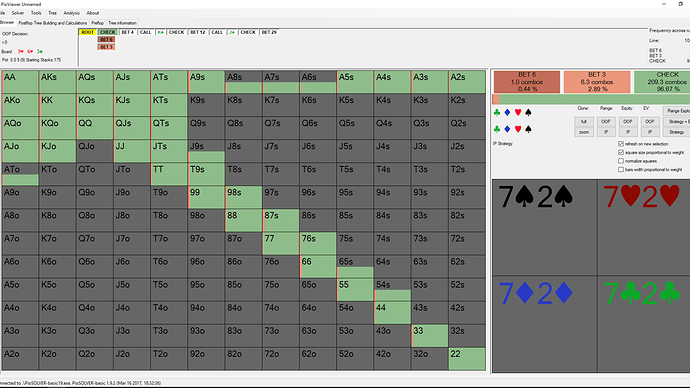Viewport: 690px width, 388px height.
Task: Click the green club icon in top suit row
Action: pyautogui.click(x=497, y=113)
